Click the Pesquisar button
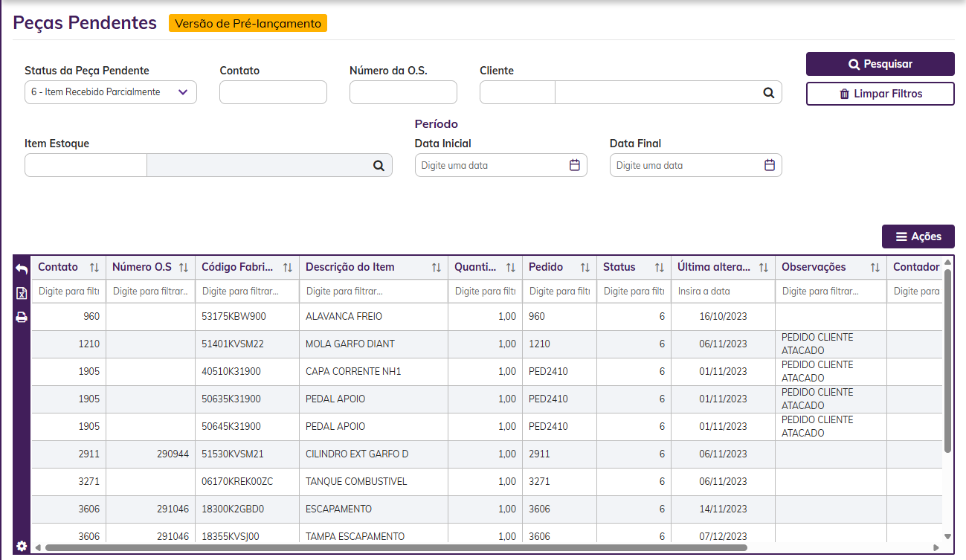This screenshot has height=560, width=966. [x=880, y=64]
